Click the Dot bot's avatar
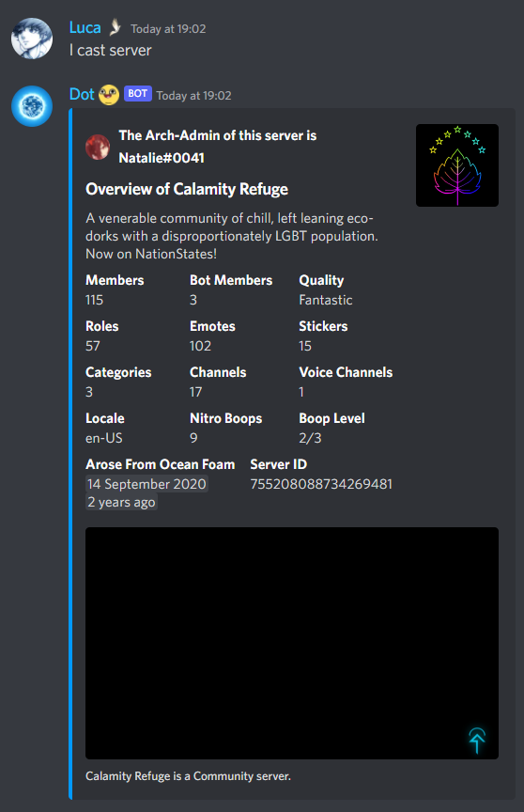 32,106
